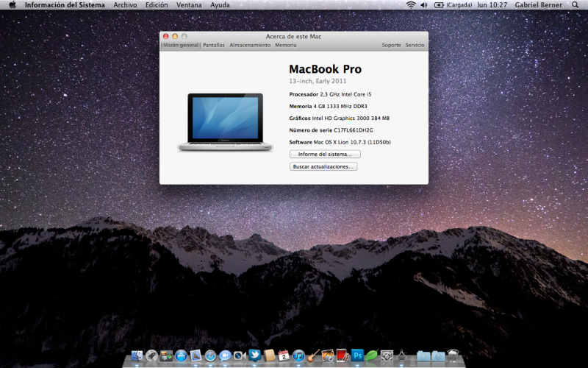
Task: Click the volume speaker icon in menu bar
Action: pyautogui.click(x=424, y=5)
